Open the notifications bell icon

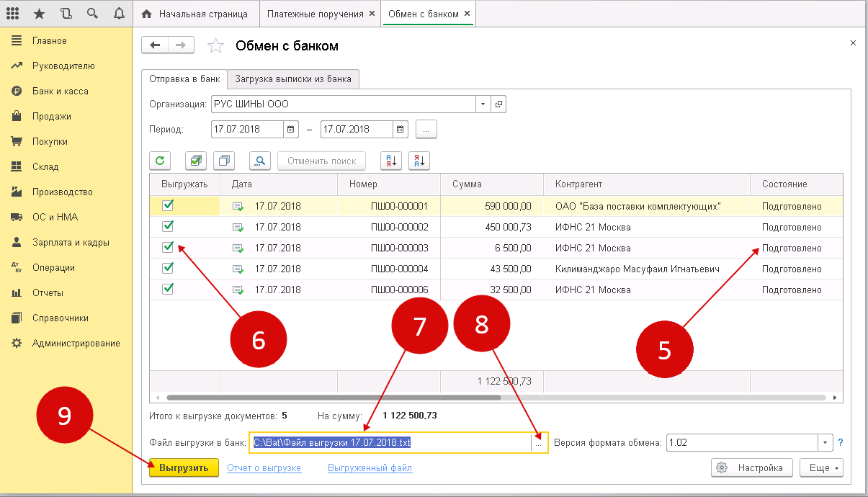tap(118, 14)
